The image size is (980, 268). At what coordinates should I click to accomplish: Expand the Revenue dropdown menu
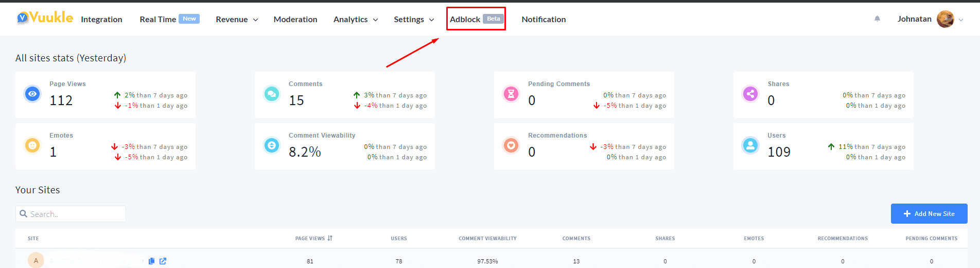237,19
